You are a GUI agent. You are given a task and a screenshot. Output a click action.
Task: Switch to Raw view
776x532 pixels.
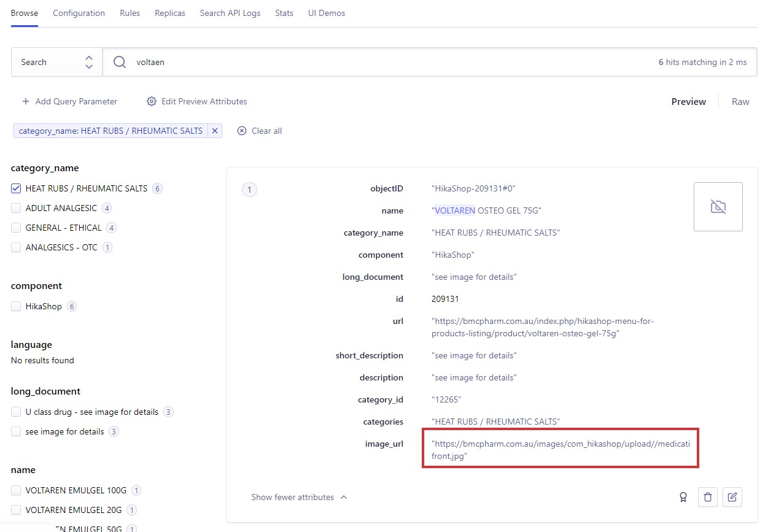click(x=740, y=102)
